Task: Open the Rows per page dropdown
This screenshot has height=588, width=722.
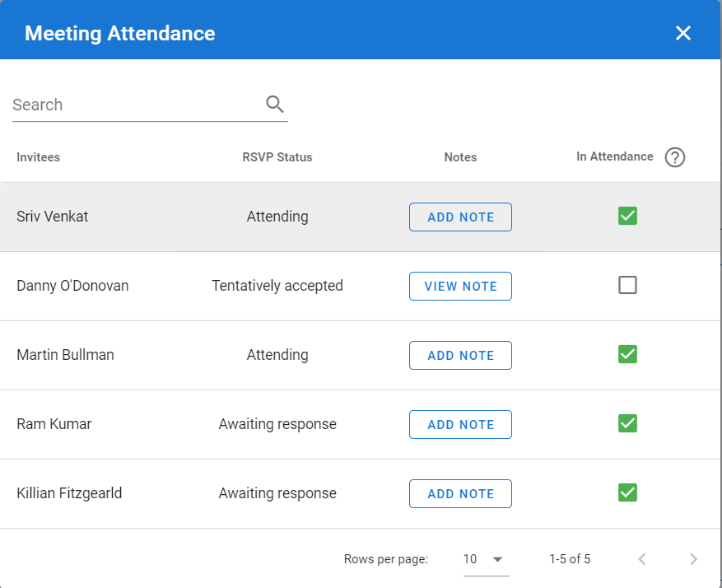Action: point(486,559)
